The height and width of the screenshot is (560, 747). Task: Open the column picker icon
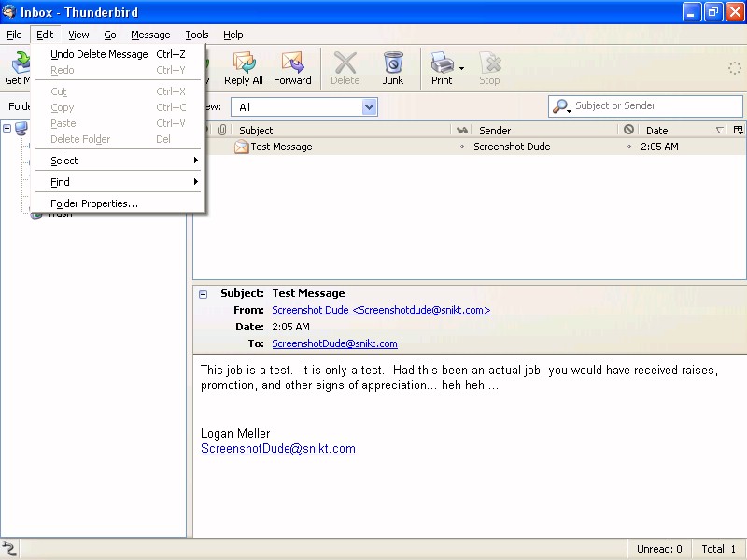(x=739, y=130)
